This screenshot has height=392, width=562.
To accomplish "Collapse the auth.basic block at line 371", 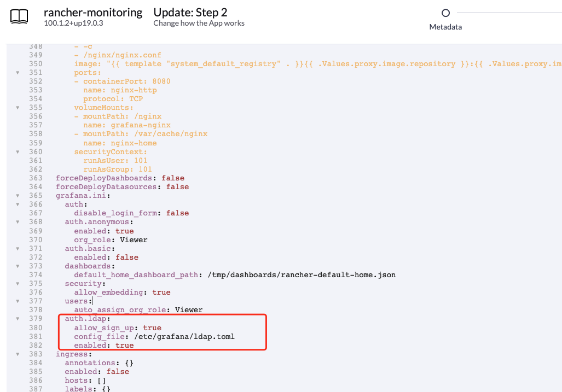I will tap(18, 248).
